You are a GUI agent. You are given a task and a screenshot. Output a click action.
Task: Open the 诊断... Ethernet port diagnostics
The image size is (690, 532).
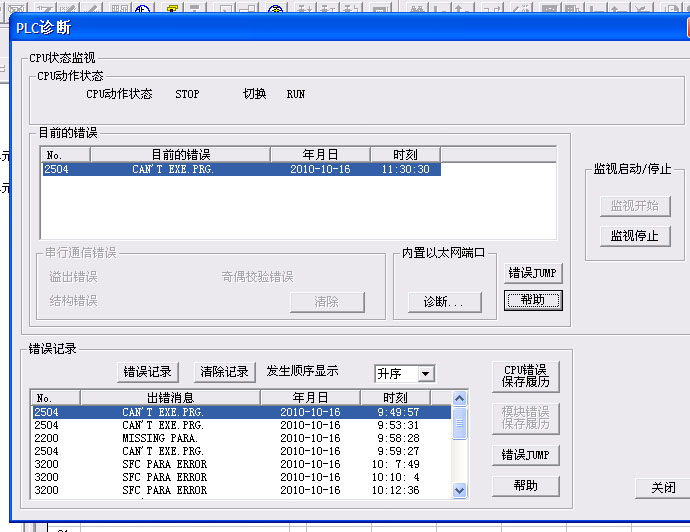[x=445, y=302]
